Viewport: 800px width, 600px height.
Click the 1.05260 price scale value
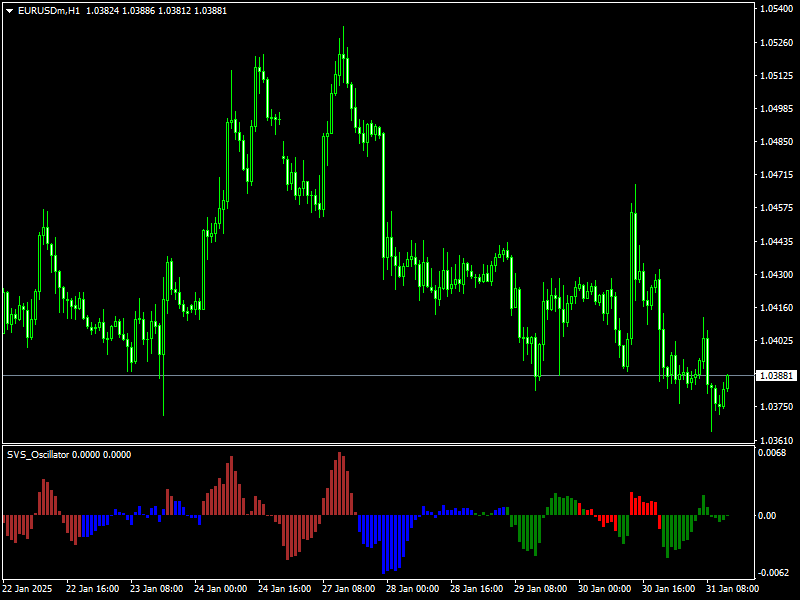777,42
